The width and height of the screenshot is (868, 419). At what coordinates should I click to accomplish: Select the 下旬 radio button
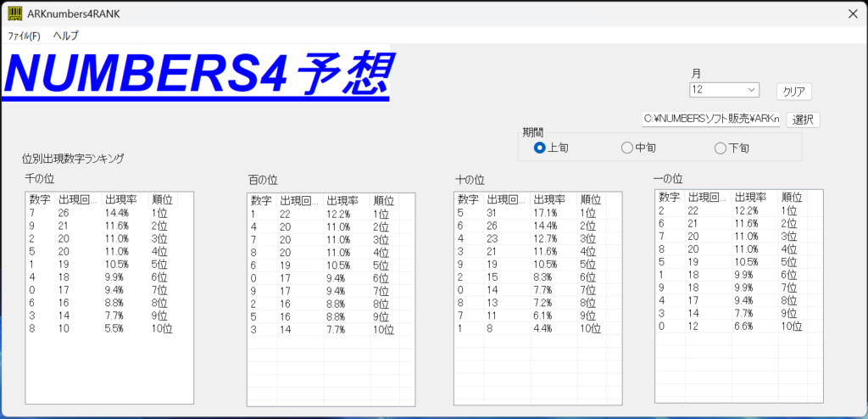pyautogui.click(x=721, y=148)
